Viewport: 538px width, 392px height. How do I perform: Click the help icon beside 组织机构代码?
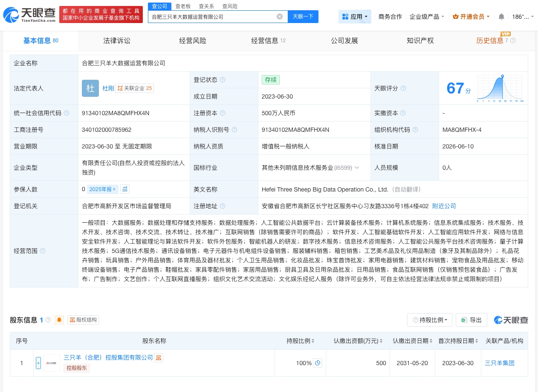click(415, 130)
